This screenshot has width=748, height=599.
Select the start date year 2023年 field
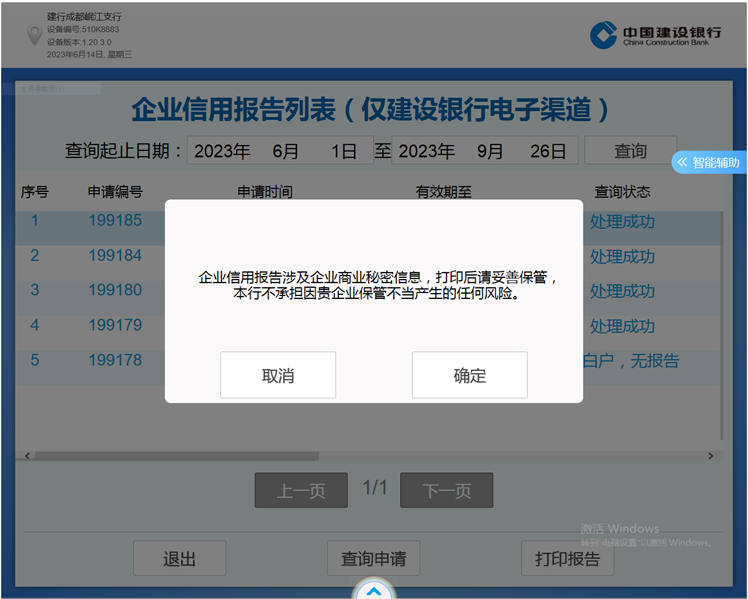[222, 151]
